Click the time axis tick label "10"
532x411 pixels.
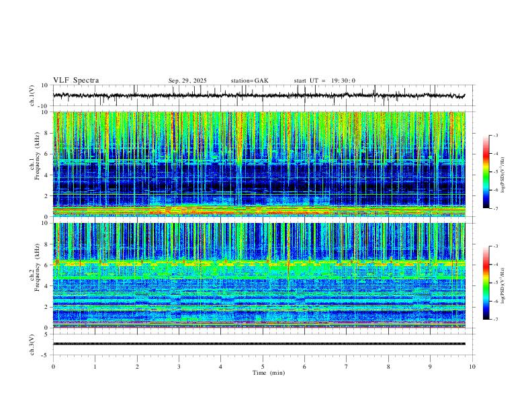(472, 367)
